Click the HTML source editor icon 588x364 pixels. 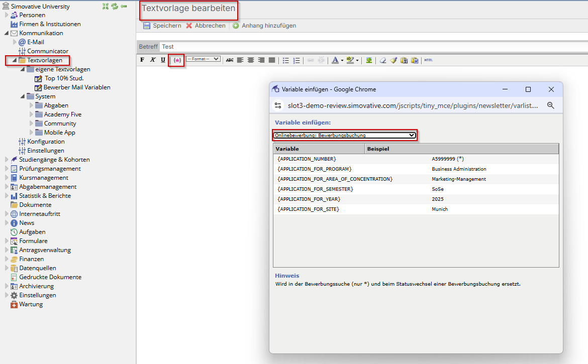tap(428, 60)
